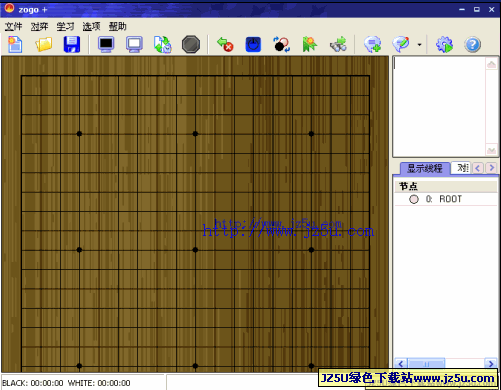Select the white monitor icon
501x390 pixels.
pos(134,44)
